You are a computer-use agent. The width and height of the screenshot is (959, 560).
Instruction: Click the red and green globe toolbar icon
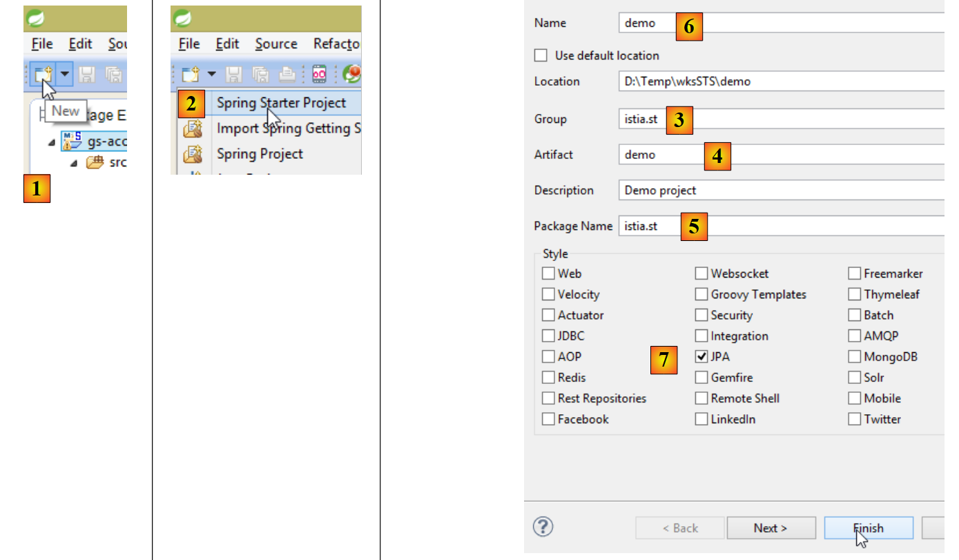pyautogui.click(x=352, y=74)
